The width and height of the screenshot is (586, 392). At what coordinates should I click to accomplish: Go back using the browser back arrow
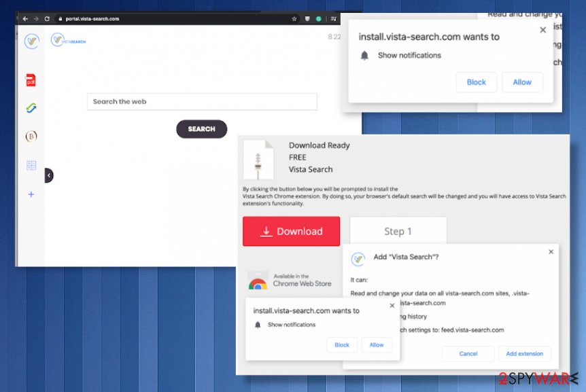pyautogui.click(x=25, y=18)
